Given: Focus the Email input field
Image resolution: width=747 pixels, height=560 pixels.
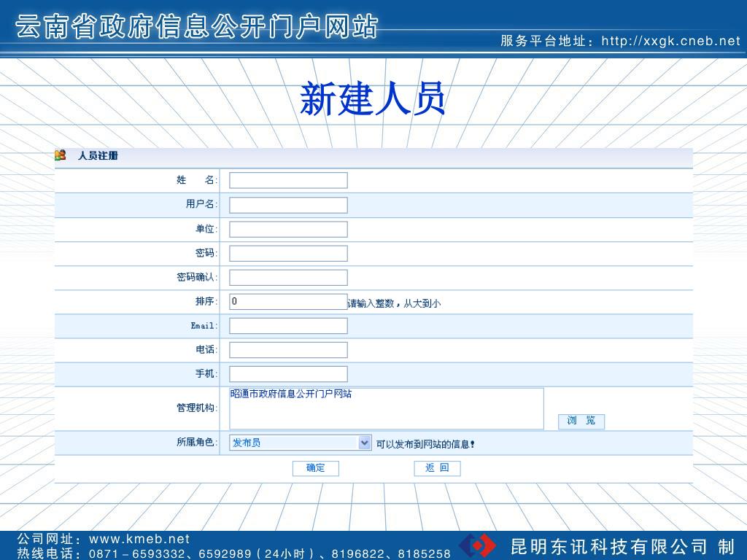Looking at the screenshot, I should point(288,326).
